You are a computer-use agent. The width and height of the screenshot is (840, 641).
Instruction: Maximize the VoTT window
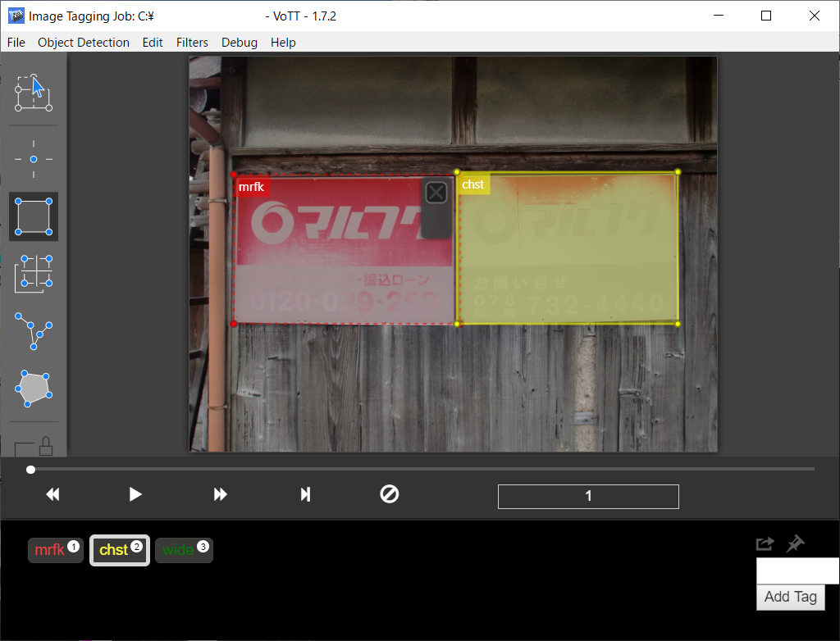(766, 16)
